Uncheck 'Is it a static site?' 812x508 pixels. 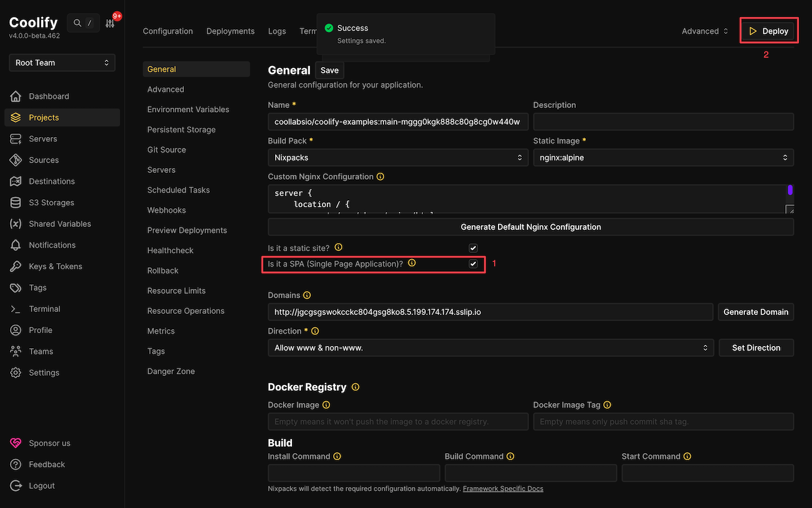(473, 248)
